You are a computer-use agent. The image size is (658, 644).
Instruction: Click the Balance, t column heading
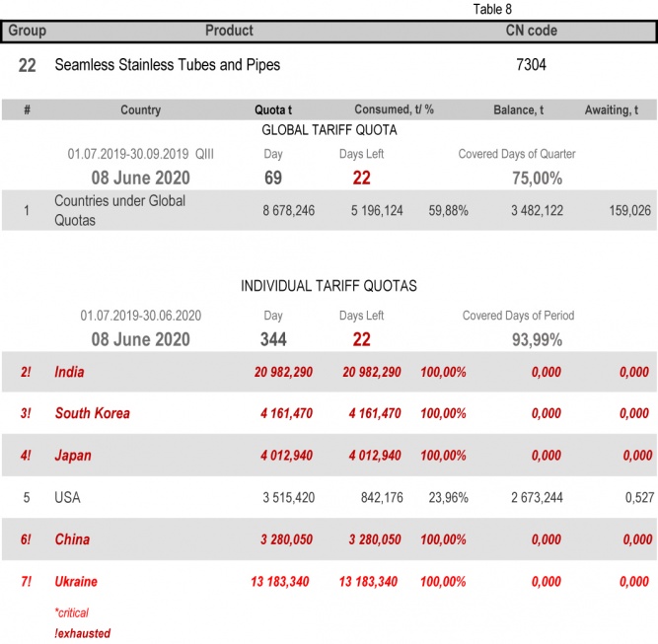(x=518, y=110)
